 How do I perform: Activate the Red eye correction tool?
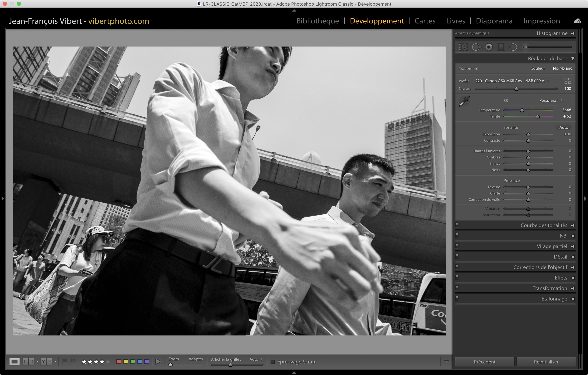[x=489, y=47]
